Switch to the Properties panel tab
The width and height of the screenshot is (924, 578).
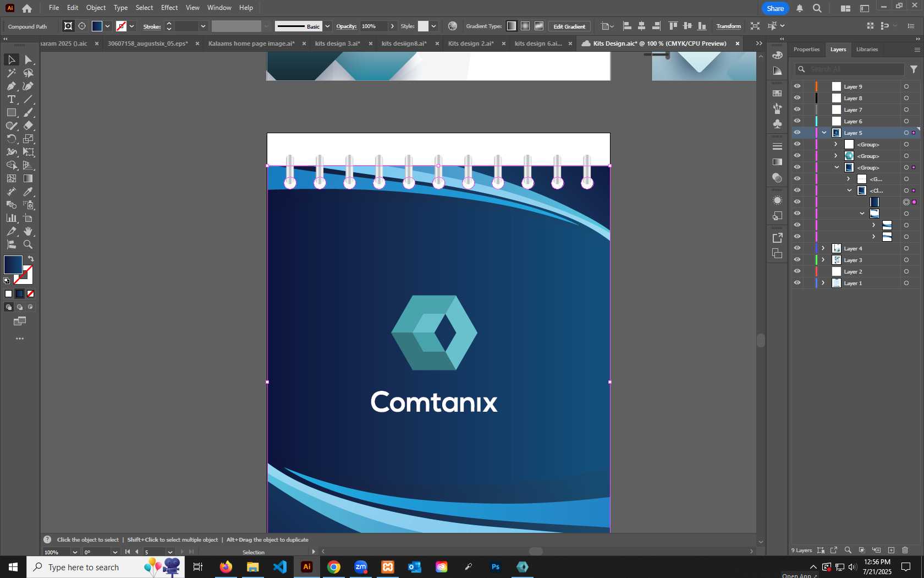click(806, 50)
